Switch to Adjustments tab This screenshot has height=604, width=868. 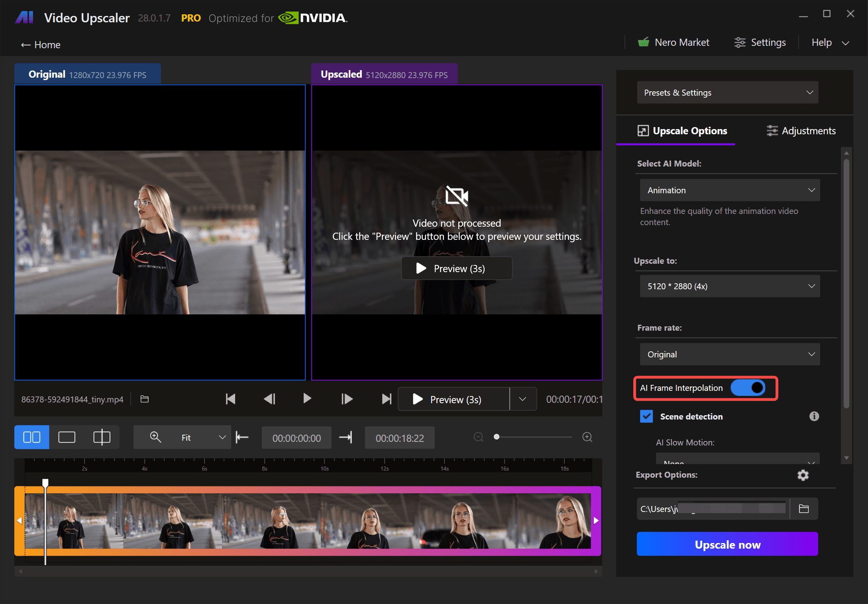pyautogui.click(x=801, y=131)
